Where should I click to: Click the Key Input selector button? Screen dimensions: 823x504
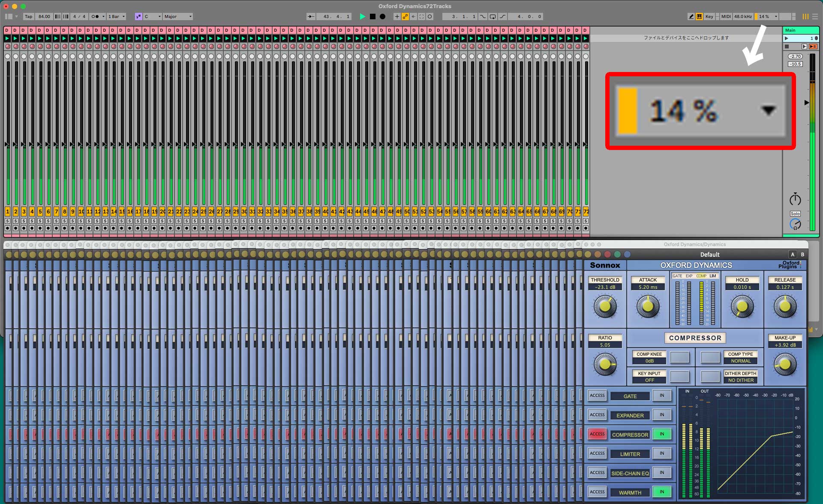679,376
